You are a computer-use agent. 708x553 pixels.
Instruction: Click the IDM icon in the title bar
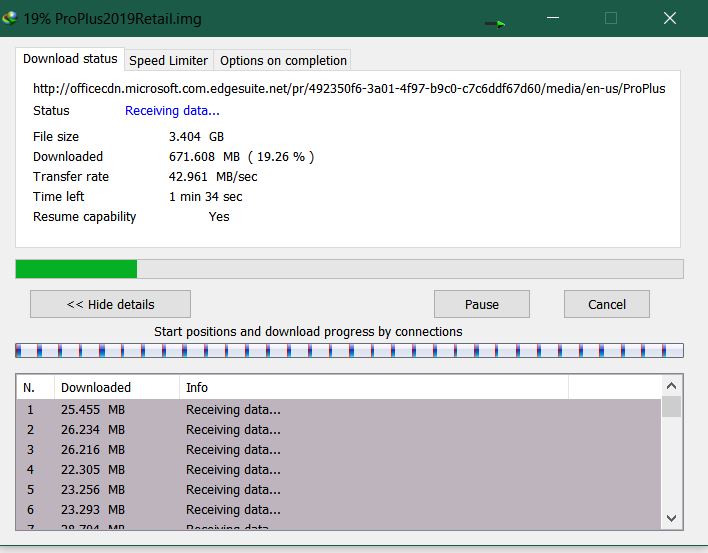(x=11, y=17)
